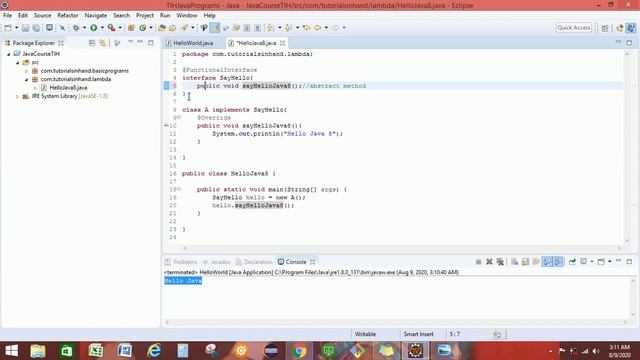Click Remove All Terminated Launches icon

pos(500,262)
